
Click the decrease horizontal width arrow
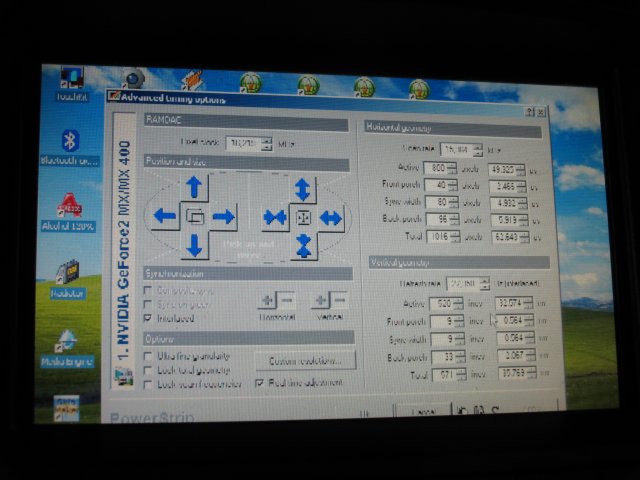[x=275, y=217]
